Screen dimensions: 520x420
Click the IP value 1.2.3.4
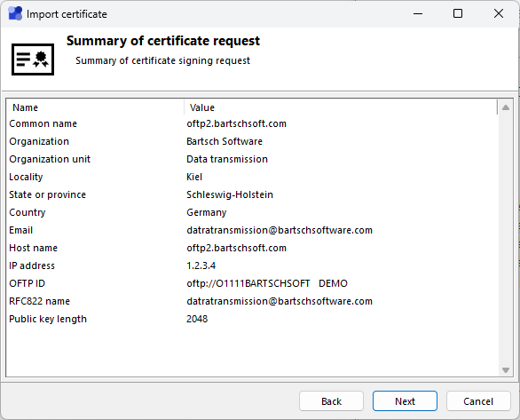[201, 265]
